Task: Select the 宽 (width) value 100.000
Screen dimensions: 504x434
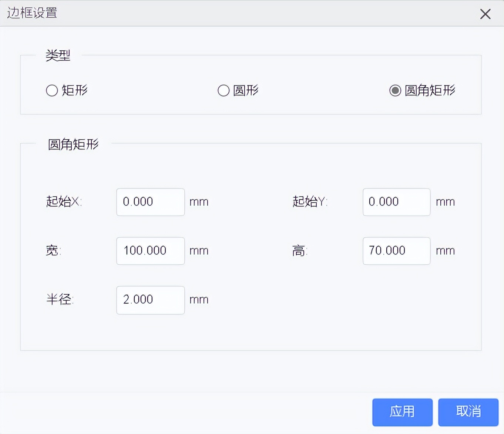Action: tap(150, 251)
